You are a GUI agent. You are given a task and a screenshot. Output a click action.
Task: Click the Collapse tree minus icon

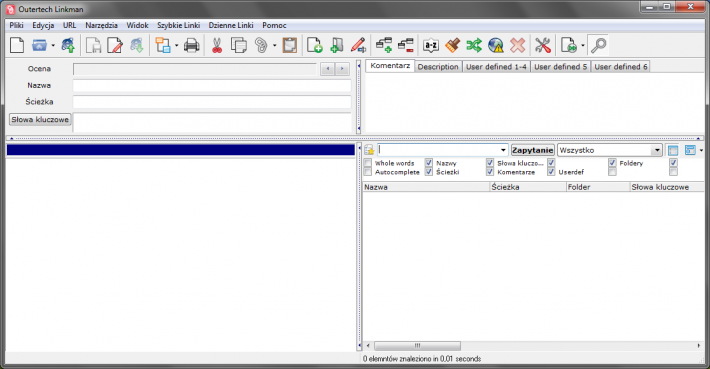(x=406, y=45)
